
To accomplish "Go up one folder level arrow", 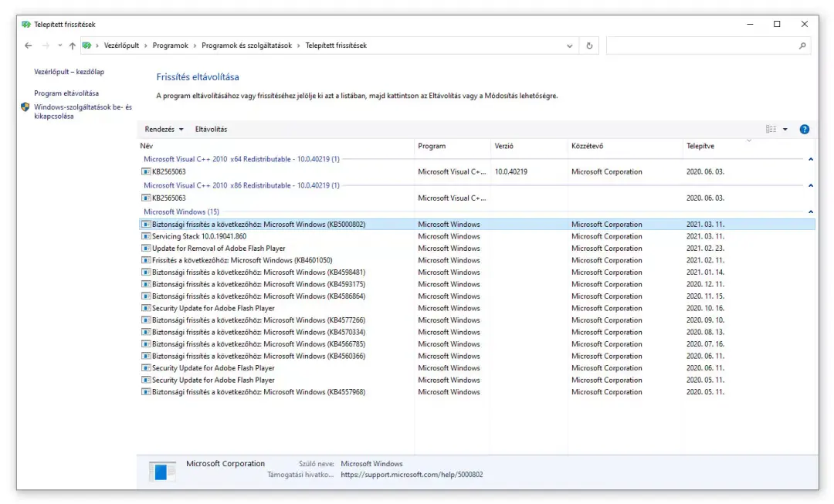I will pyautogui.click(x=73, y=46).
